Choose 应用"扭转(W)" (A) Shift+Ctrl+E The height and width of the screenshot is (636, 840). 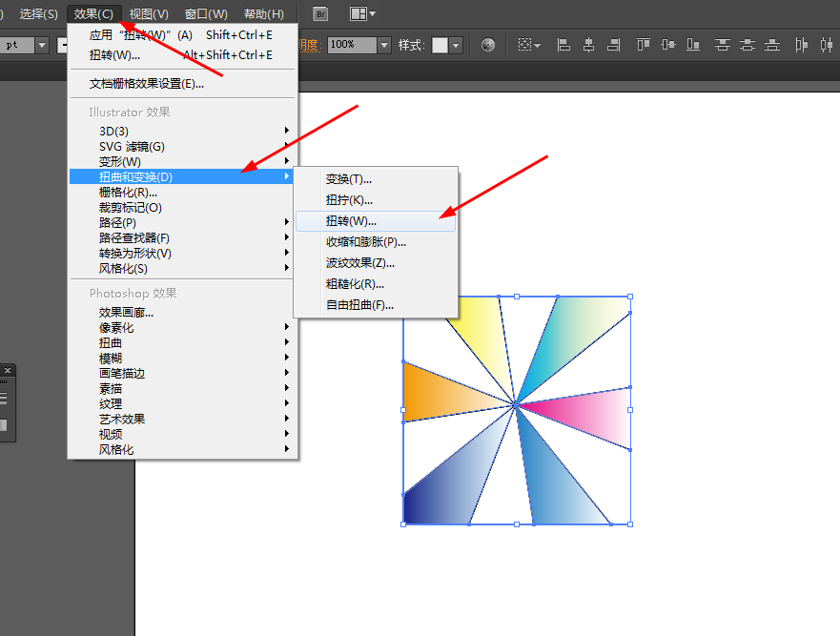pos(182,35)
